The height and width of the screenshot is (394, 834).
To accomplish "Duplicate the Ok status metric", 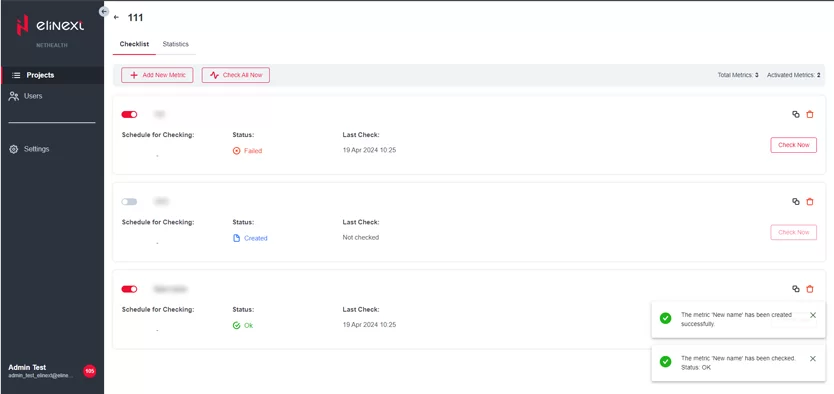I will point(796,289).
